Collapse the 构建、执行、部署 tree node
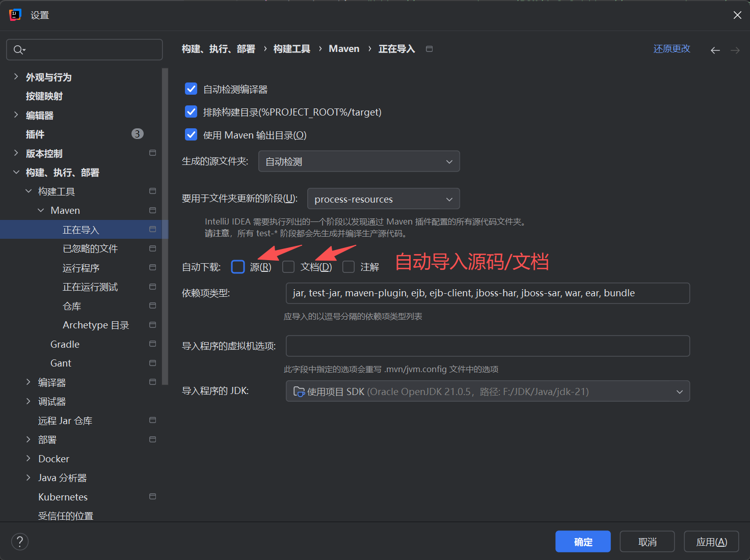 (x=16, y=172)
